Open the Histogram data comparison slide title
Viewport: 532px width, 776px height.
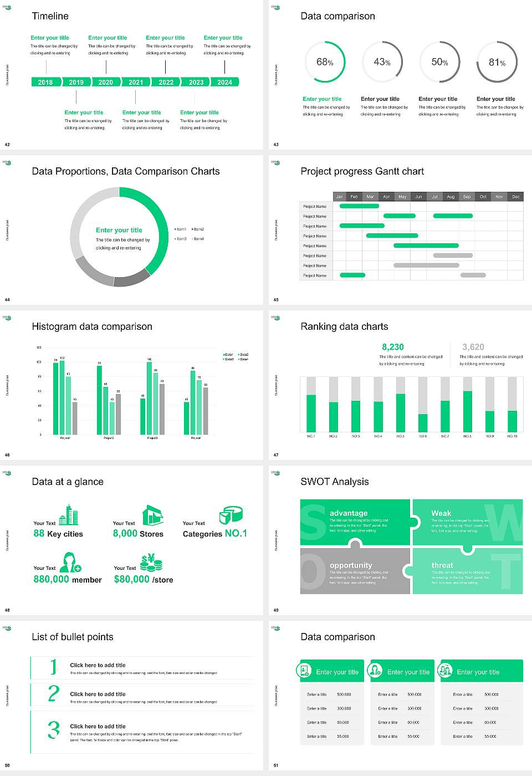[x=92, y=326]
